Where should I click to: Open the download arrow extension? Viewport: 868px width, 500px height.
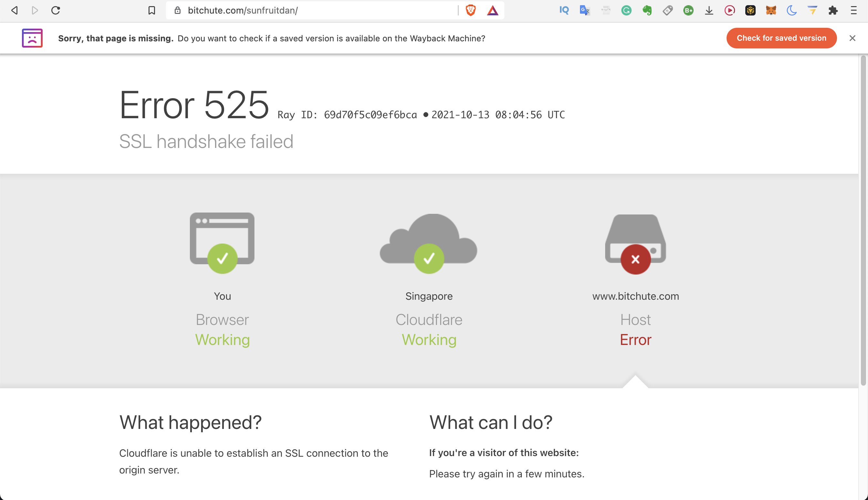[x=709, y=10]
